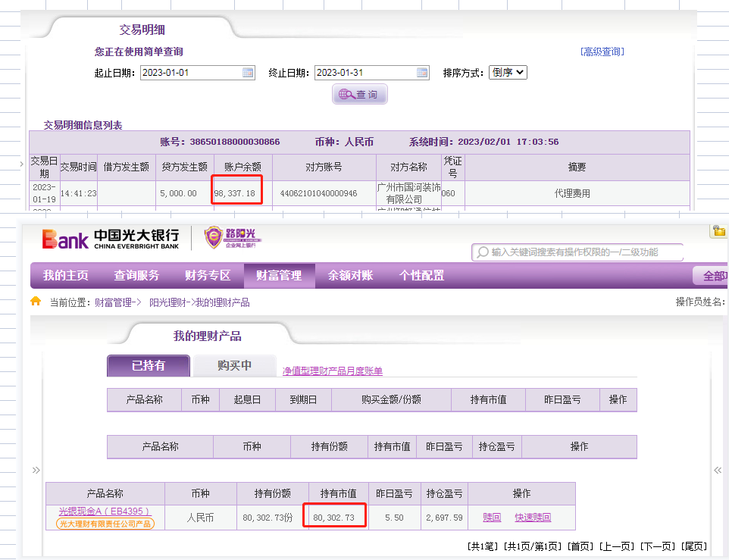This screenshot has height=560, width=729.
Task: Go to 尾页 in pagination
Action: 693,546
